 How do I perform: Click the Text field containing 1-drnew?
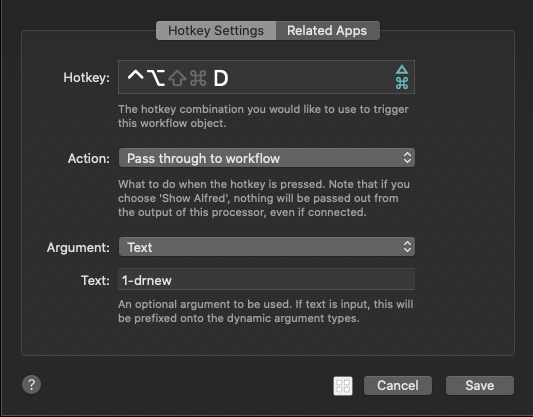[x=266, y=279]
